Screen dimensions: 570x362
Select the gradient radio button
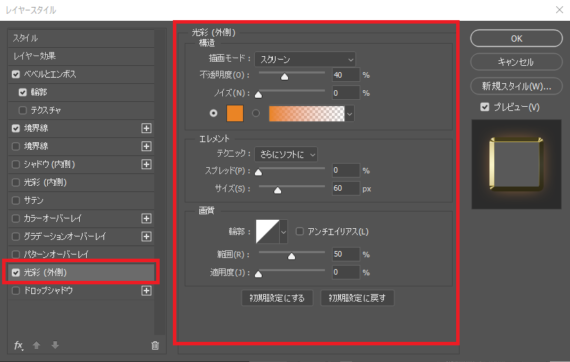[x=256, y=113]
